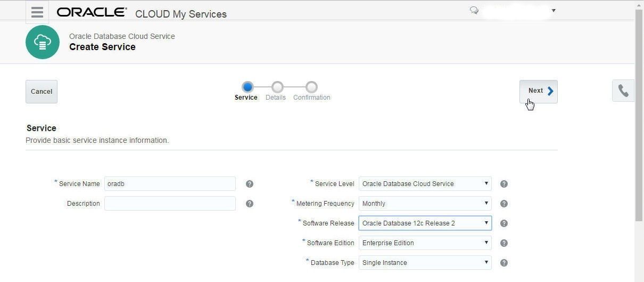The image size is (644, 282).
Task: Click the Description input field
Action: (x=170, y=204)
